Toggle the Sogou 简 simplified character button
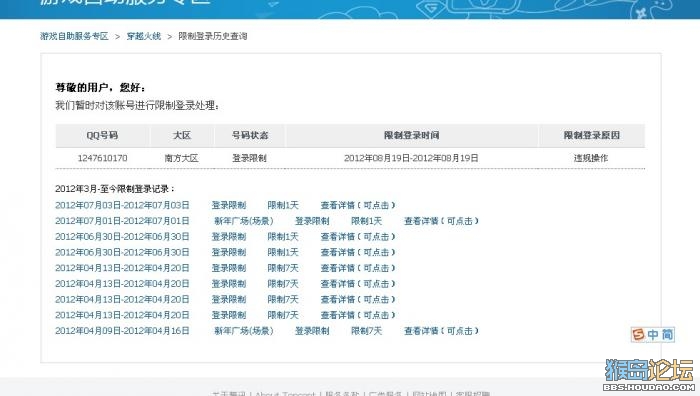The image size is (700, 396). pos(667,334)
